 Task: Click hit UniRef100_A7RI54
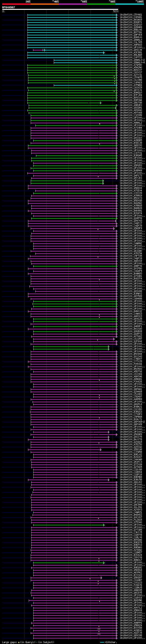[131, 254]
